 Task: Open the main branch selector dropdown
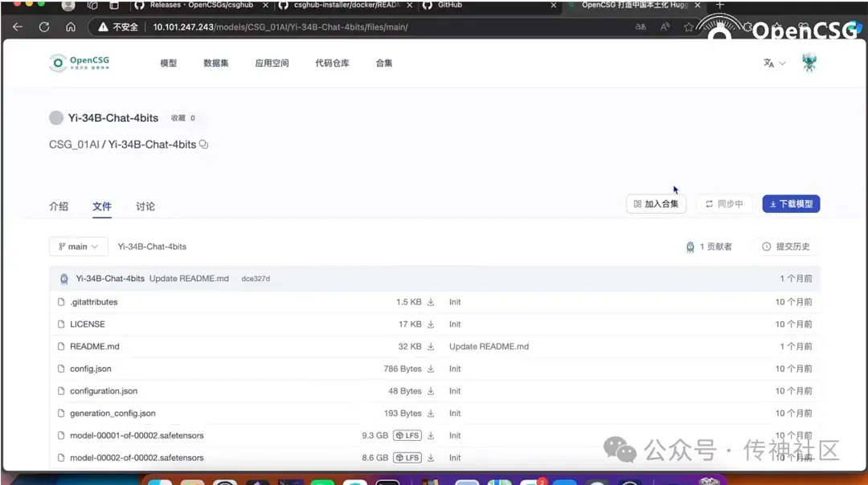click(x=78, y=247)
